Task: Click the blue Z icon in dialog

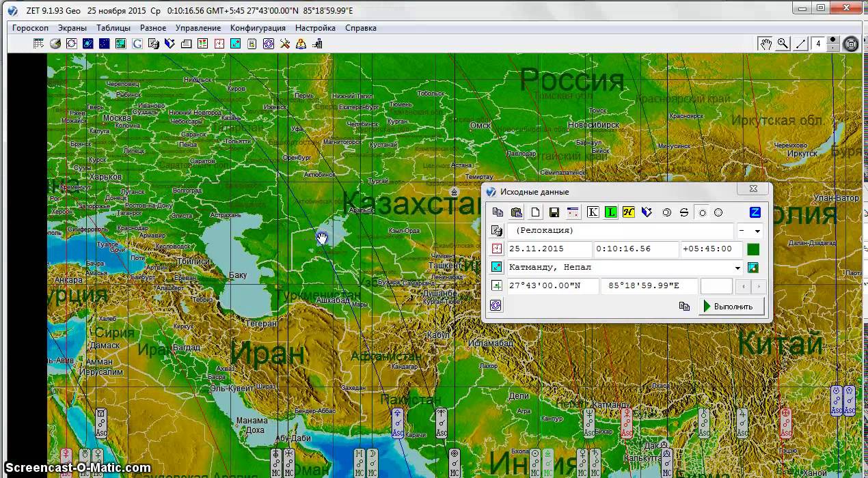Action: click(x=755, y=212)
